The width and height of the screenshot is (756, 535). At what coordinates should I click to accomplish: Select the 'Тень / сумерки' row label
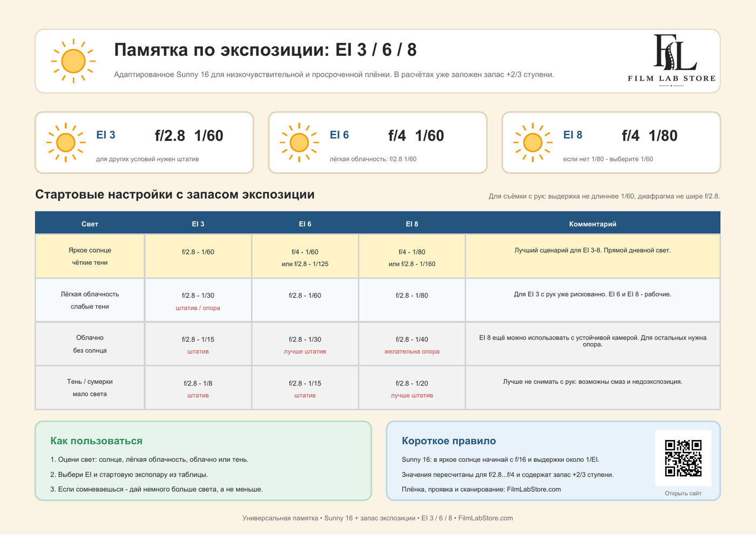pos(90,382)
